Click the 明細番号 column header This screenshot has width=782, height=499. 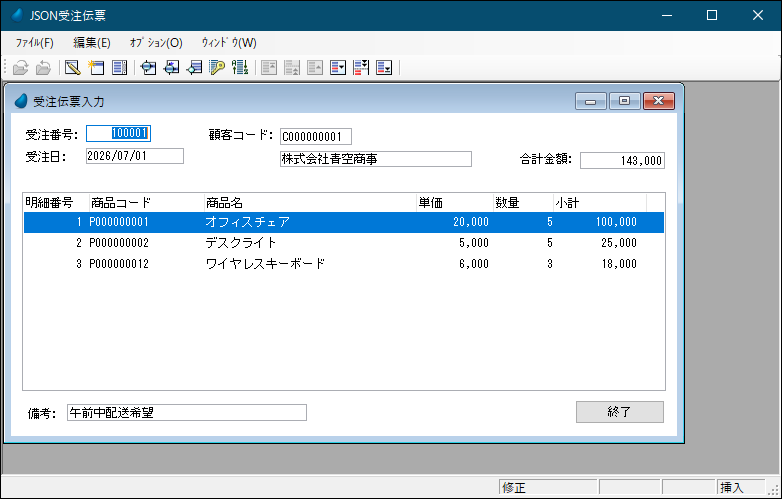coord(56,202)
